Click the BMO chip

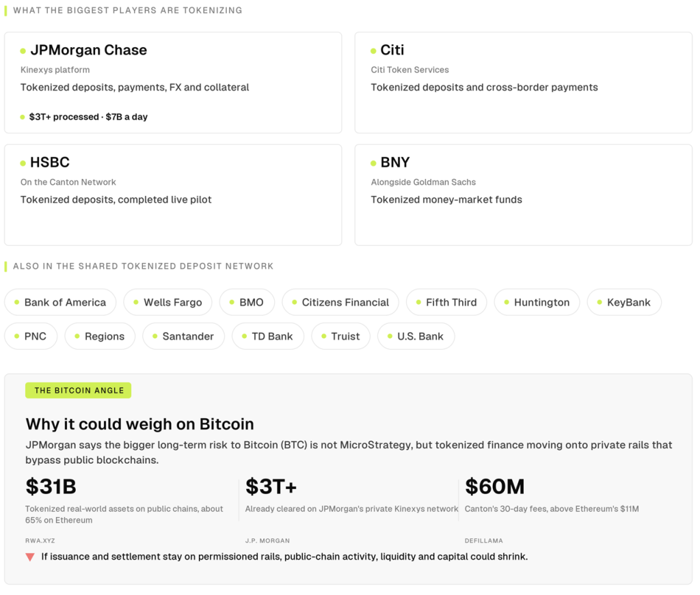point(247,303)
